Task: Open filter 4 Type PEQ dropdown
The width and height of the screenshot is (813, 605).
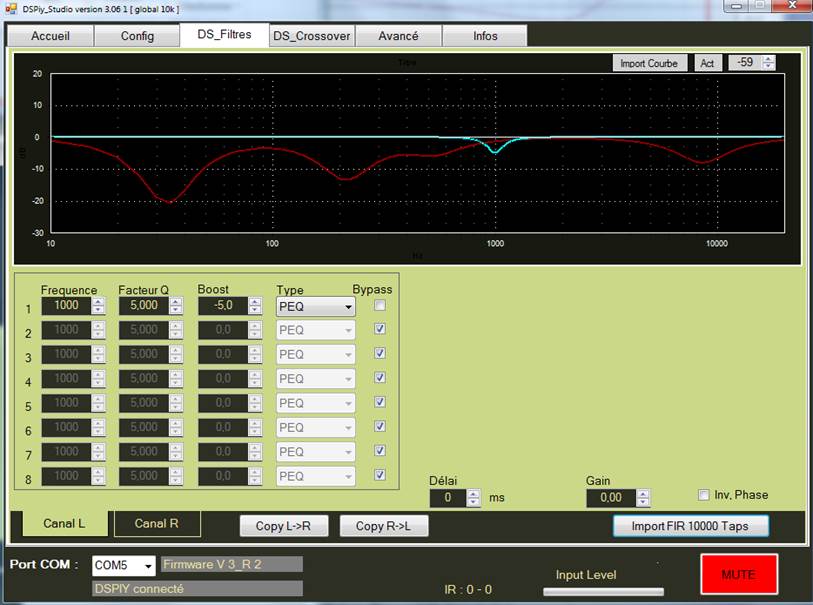Action: tap(316, 379)
